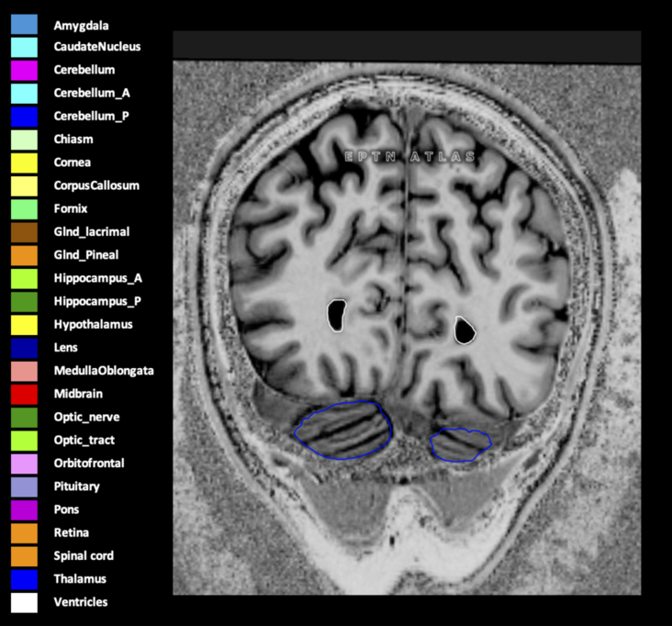Select the Lens dark blue swatch
The width and height of the screenshot is (672, 626).
pyautogui.click(x=24, y=348)
